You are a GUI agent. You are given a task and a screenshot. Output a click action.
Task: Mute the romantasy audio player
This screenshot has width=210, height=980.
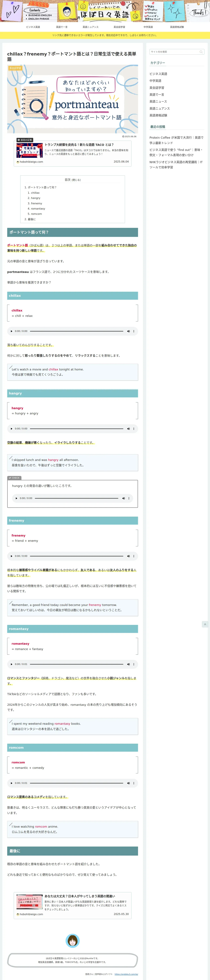tap(128, 664)
